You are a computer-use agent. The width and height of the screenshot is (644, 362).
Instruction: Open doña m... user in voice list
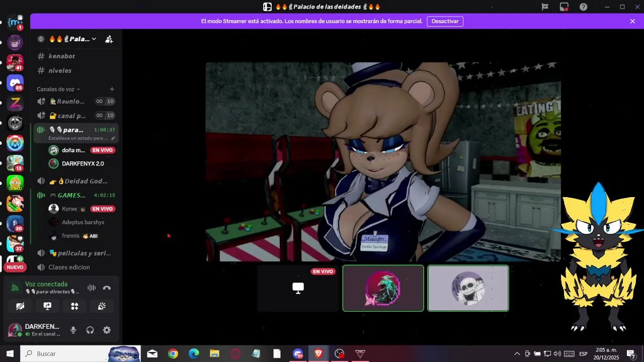tap(83, 150)
